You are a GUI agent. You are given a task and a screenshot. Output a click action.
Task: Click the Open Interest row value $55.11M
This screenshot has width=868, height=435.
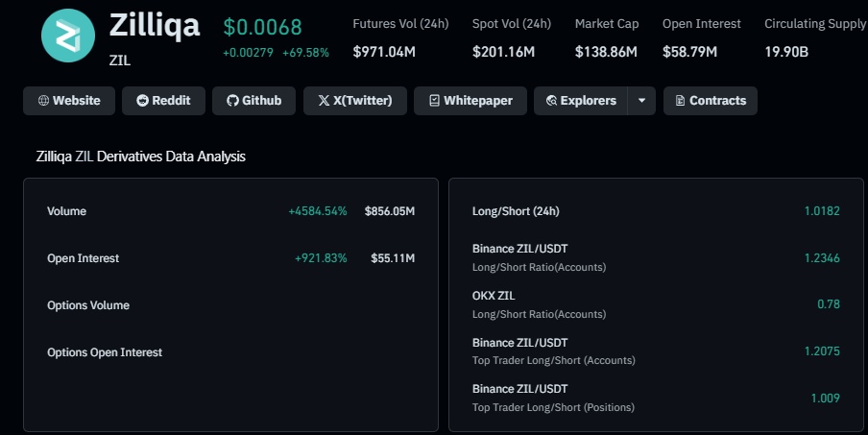pyautogui.click(x=392, y=258)
